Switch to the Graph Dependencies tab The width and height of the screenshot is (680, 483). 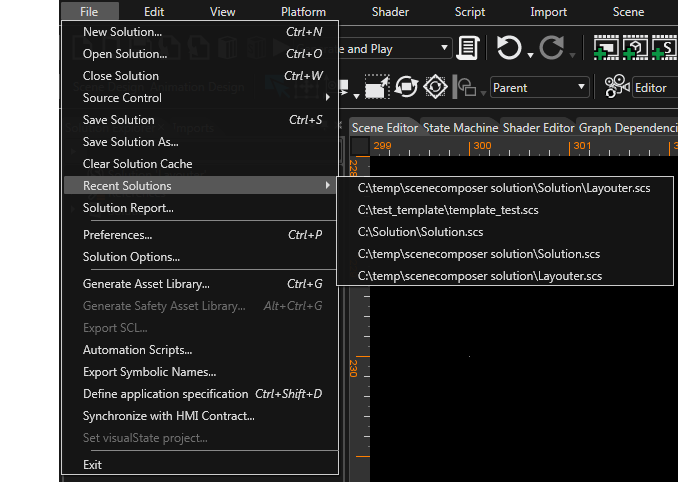(x=628, y=127)
